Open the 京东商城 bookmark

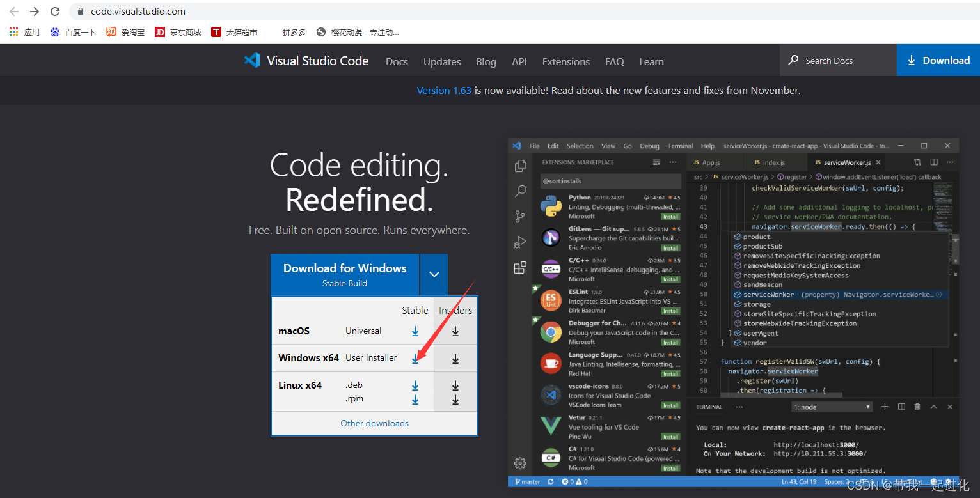tap(178, 32)
